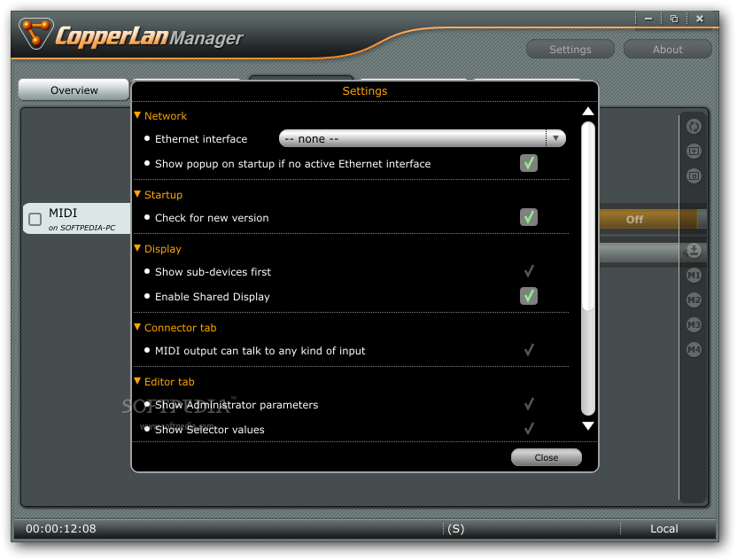Click the settings vertical scrollbar thumb

(x=588, y=215)
